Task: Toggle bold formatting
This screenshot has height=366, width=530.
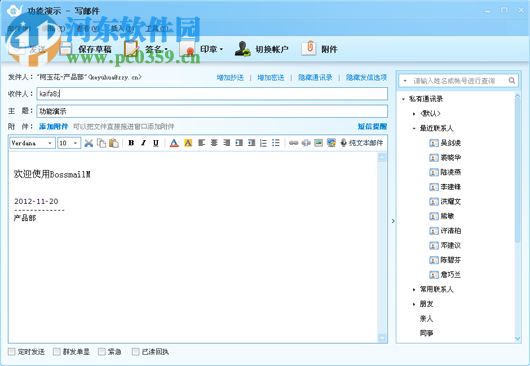Action: click(131, 143)
